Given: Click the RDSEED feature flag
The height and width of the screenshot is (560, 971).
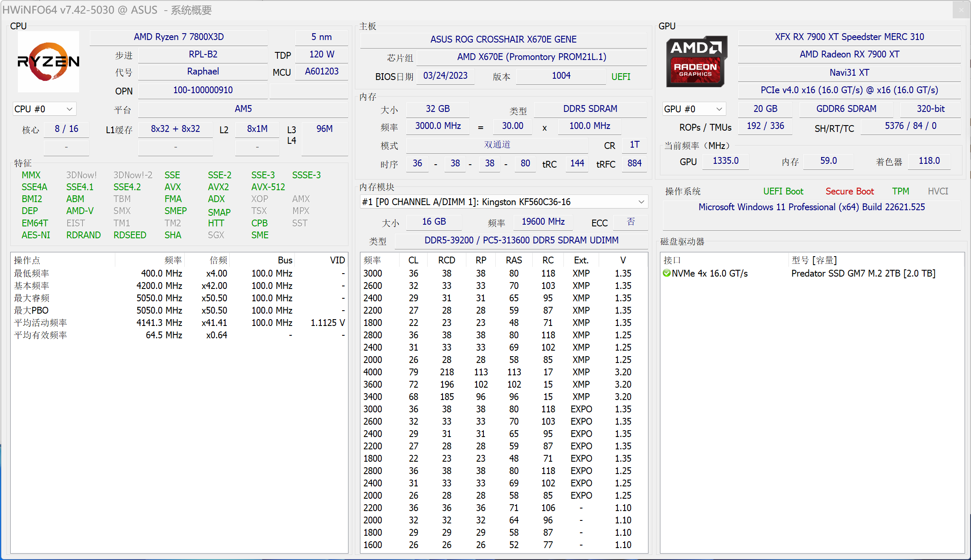Looking at the screenshot, I should pyautogui.click(x=130, y=235).
